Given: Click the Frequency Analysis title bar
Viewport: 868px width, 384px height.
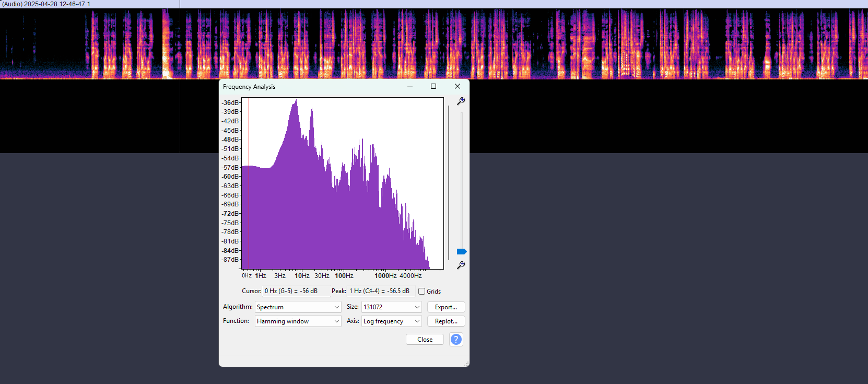Looking at the screenshot, I should click(x=313, y=87).
